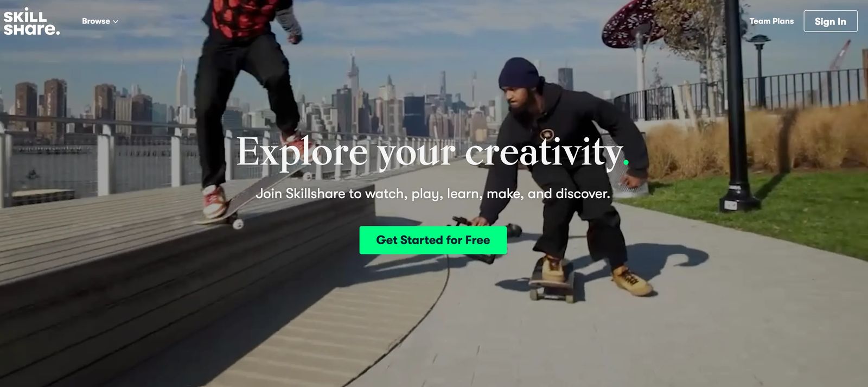This screenshot has height=387, width=868.
Task: Click the green Get Started for Free button
Action: point(433,240)
